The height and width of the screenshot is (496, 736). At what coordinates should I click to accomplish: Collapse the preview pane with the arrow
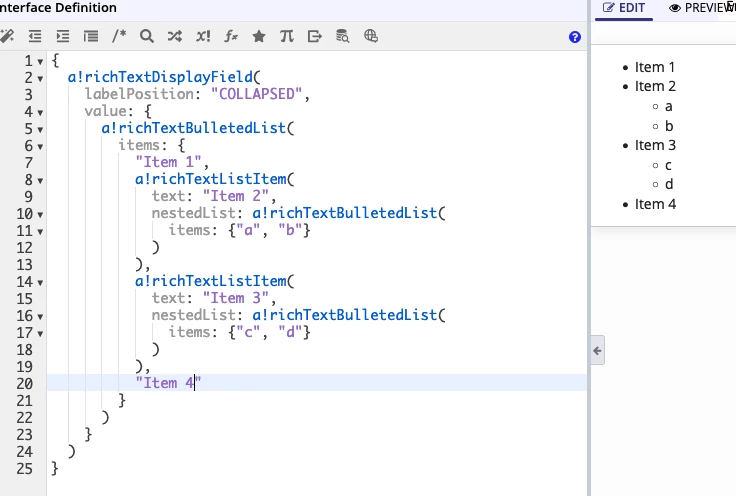pyautogui.click(x=598, y=351)
